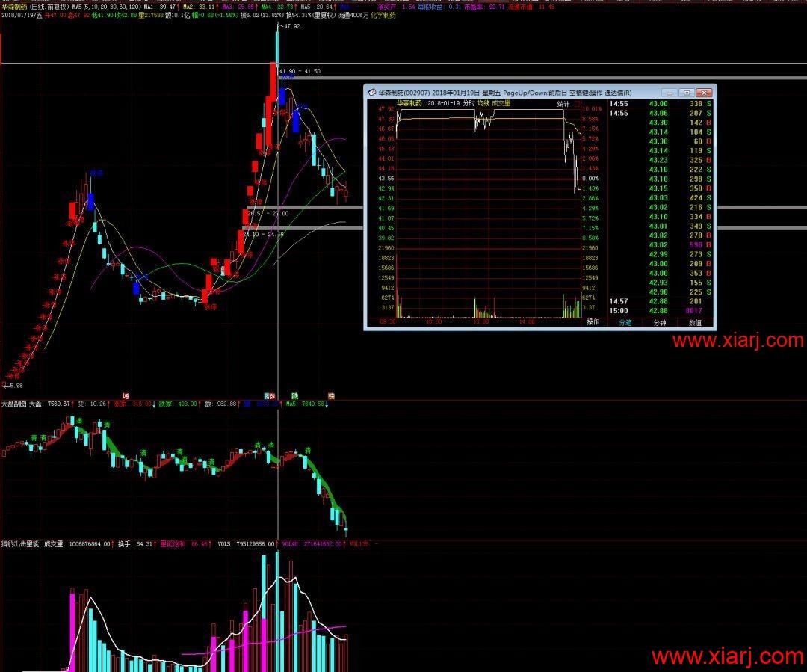Screen dimensions: 807x672
Task: Click the 增 marker above the sub-chart
Action: point(126,396)
